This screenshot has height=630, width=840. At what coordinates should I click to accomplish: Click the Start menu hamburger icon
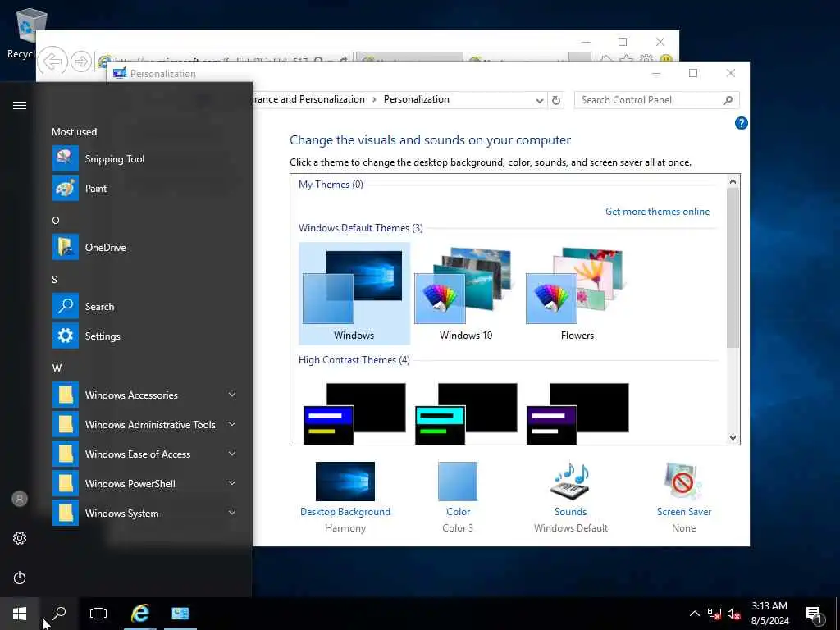click(20, 106)
